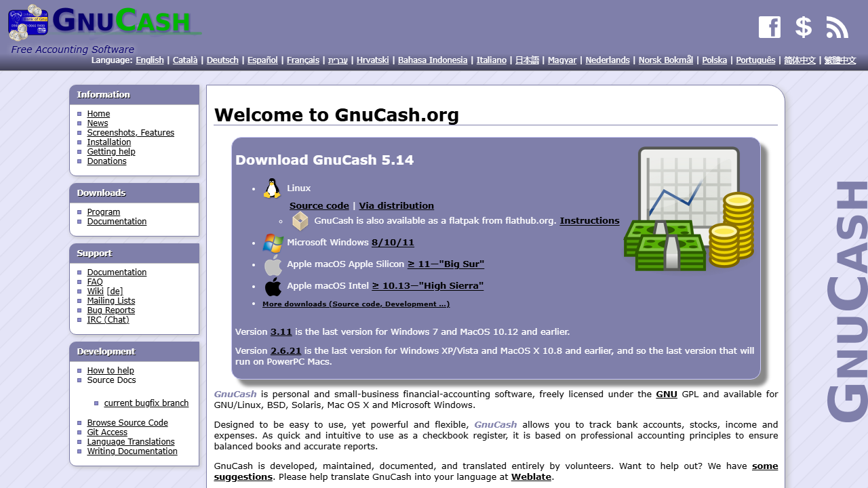
Task: Open the German [de] wiki link
Action: (115, 291)
